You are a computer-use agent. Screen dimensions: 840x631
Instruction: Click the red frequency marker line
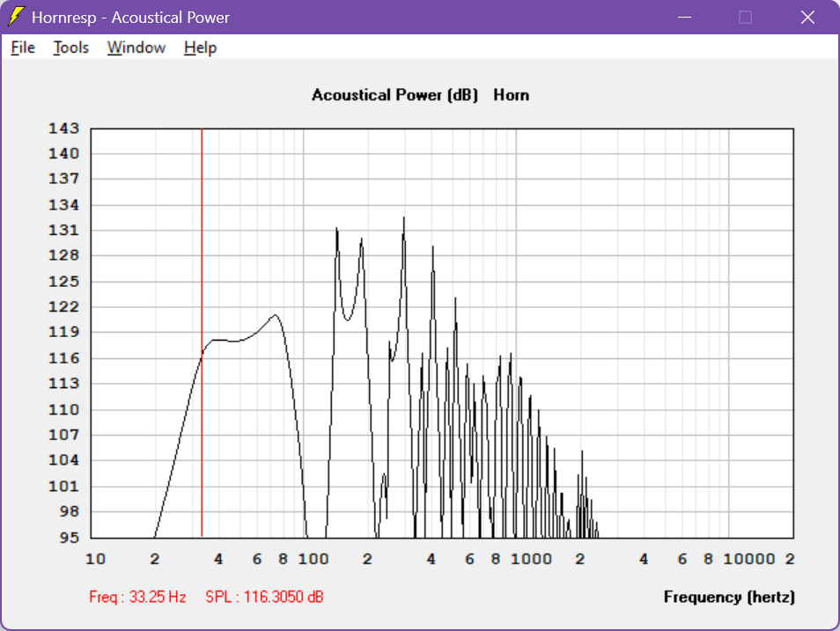click(202, 332)
